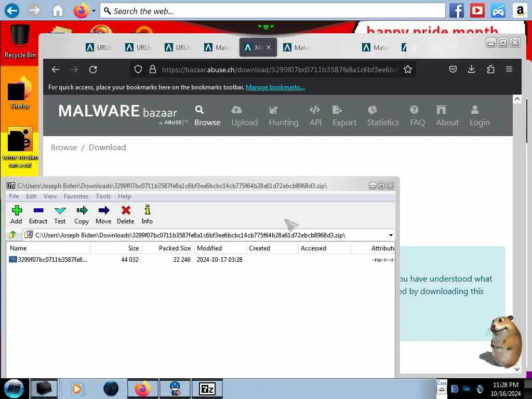Open the API page link

(x=315, y=116)
